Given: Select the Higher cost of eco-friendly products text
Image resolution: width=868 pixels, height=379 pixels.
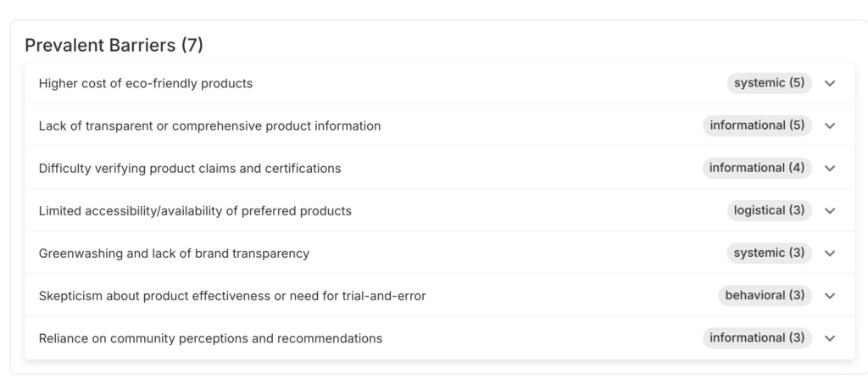Looking at the screenshot, I should coord(146,83).
